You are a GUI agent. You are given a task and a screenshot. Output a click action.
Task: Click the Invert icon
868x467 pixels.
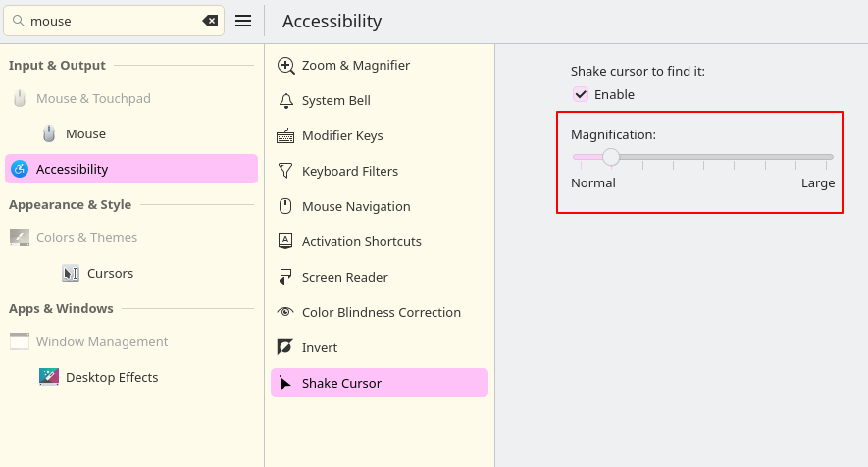coord(285,348)
